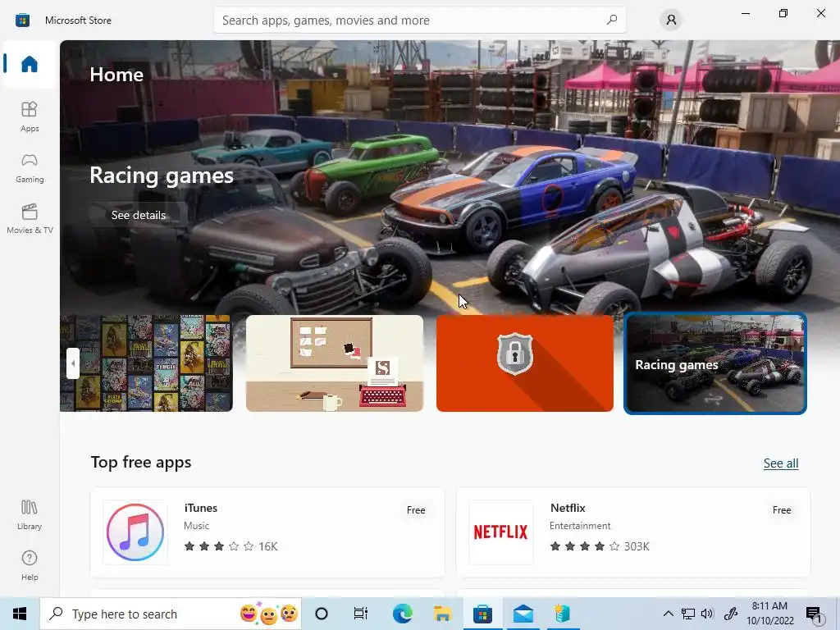Open the iTunes app title
This screenshot has width=840, height=630.
200,508
